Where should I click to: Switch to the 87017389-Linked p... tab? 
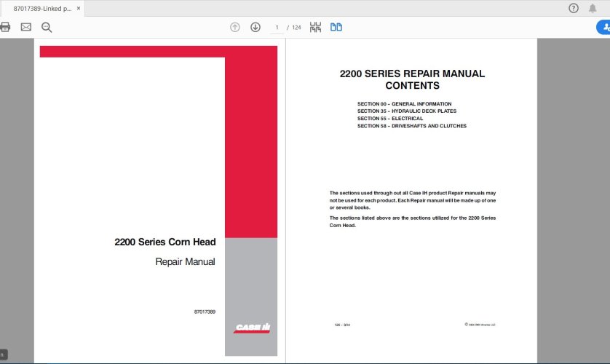pyautogui.click(x=42, y=8)
